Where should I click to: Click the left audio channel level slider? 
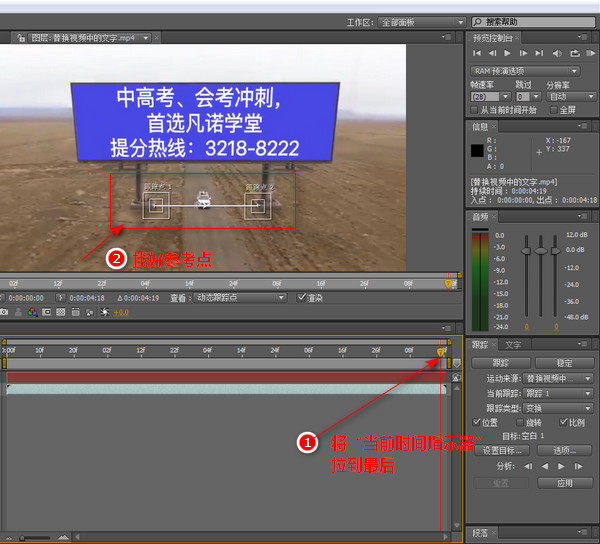(x=527, y=251)
